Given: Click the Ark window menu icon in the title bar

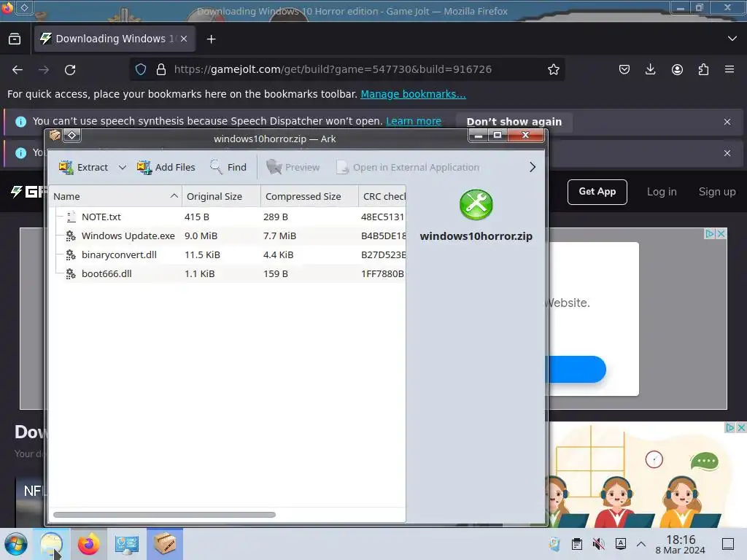Looking at the screenshot, I should [x=55, y=135].
